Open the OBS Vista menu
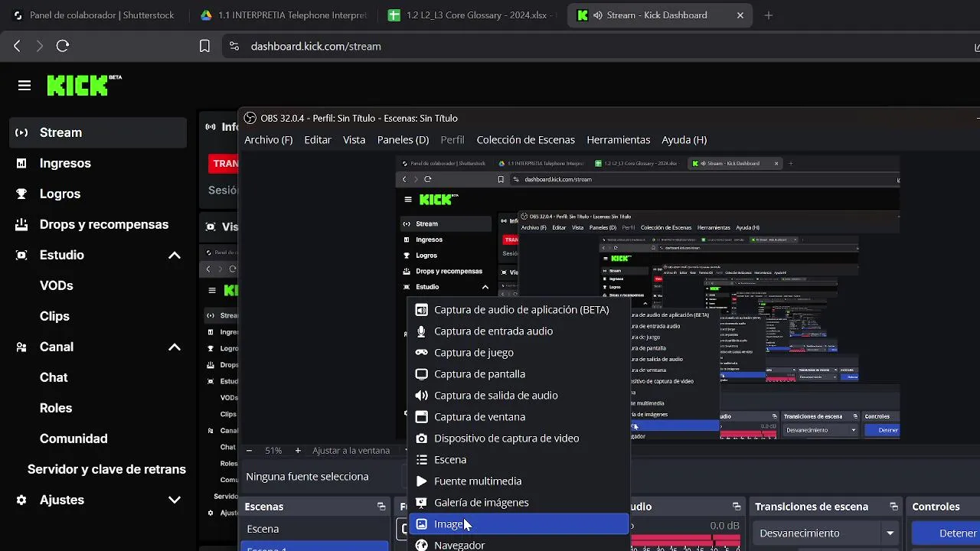Image resolution: width=980 pixels, height=551 pixels. [354, 139]
